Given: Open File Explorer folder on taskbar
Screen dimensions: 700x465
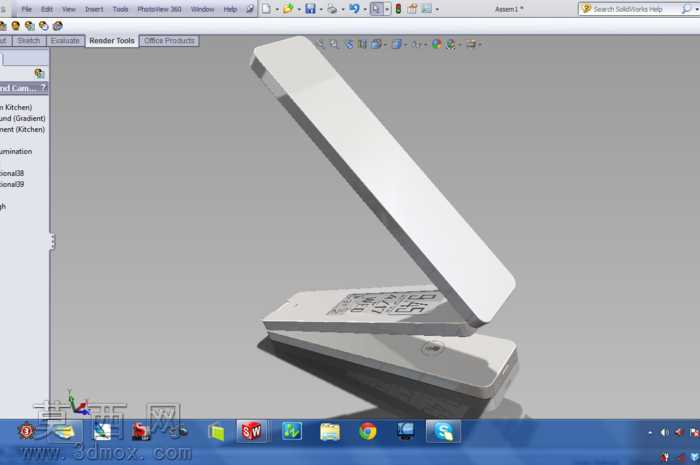Looking at the screenshot, I should point(330,432).
